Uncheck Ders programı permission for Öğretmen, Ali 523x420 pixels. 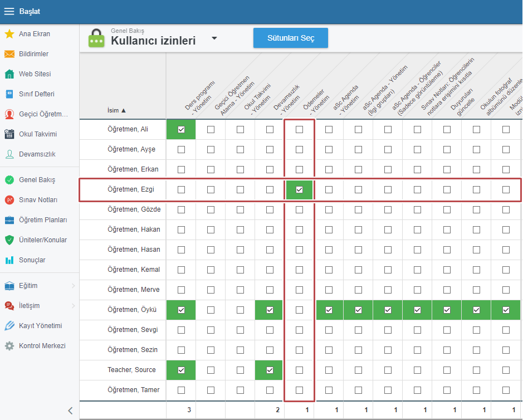click(181, 129)
